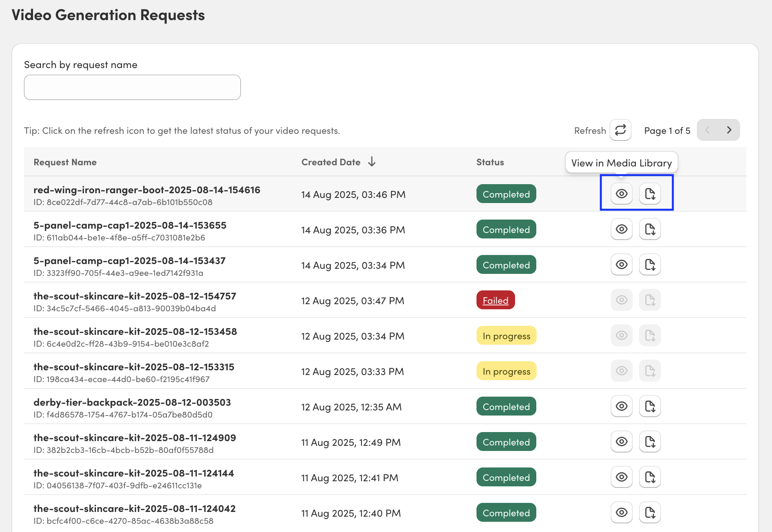772x532 pixels.
Task: Select the-scout-skincare-kit-2025-08-12-154757 request name
Action: (x=135, y=296)
